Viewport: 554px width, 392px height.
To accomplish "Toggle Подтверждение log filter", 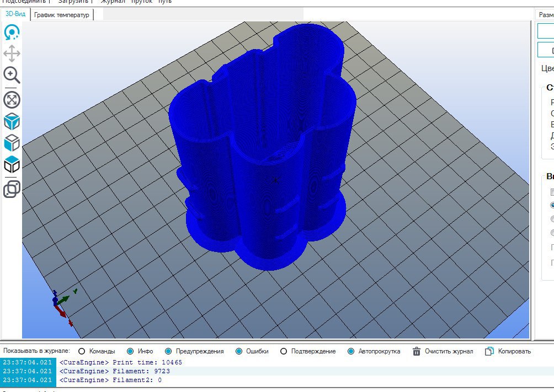I will tap(284, 351).
